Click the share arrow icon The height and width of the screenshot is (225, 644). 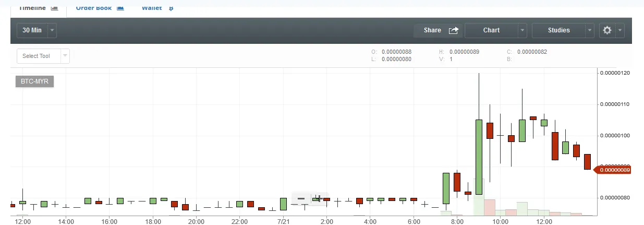click(454, 30)
